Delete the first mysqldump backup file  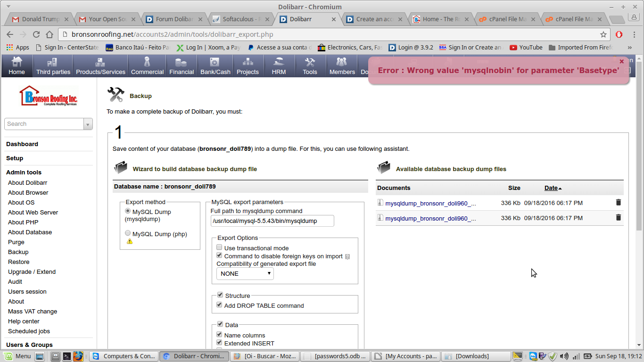[619, 202]
